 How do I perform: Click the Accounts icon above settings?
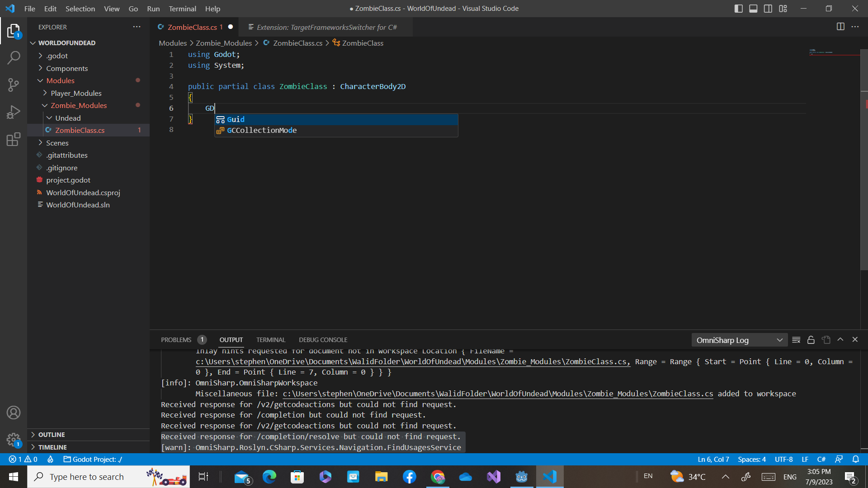click(14, 413)
